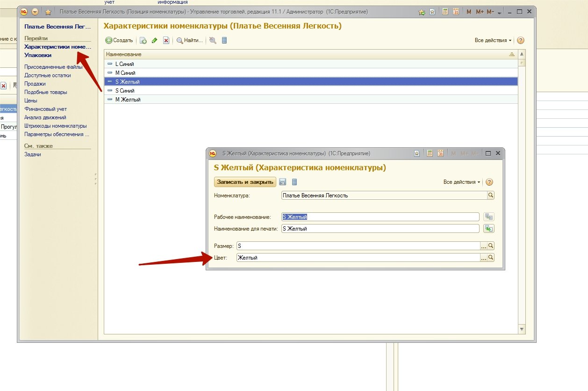Click the green pencil edit icon

click(155, 41)
